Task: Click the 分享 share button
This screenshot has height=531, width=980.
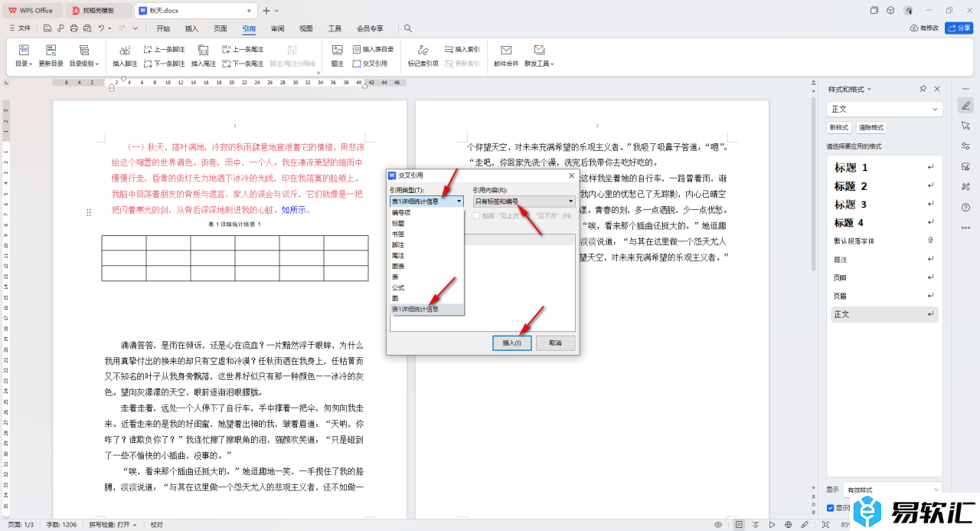Action: click(959, 28)
